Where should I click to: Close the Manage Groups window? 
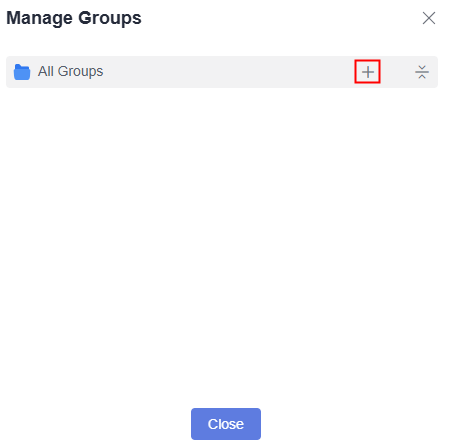pyautogui.click(x=429, y=18)
